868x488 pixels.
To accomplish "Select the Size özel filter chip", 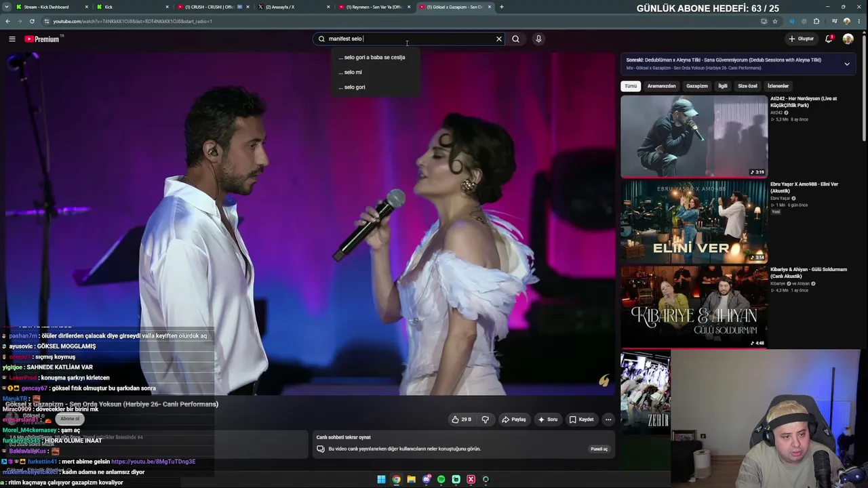I will [747, 86].
